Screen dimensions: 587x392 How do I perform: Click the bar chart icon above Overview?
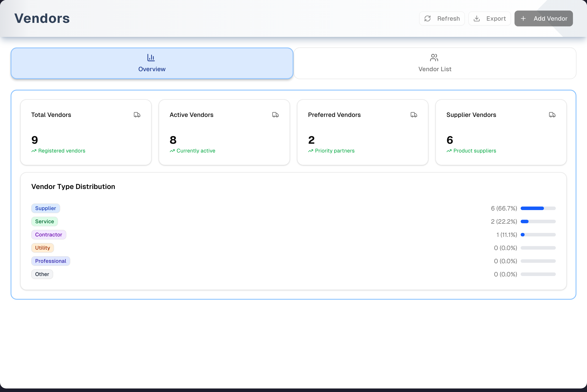pyautogui.click(x=151, y=58)
